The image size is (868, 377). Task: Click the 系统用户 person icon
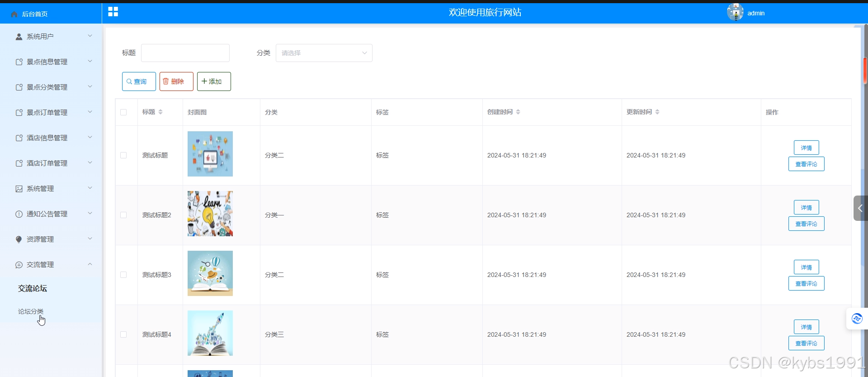click(19, 37)
